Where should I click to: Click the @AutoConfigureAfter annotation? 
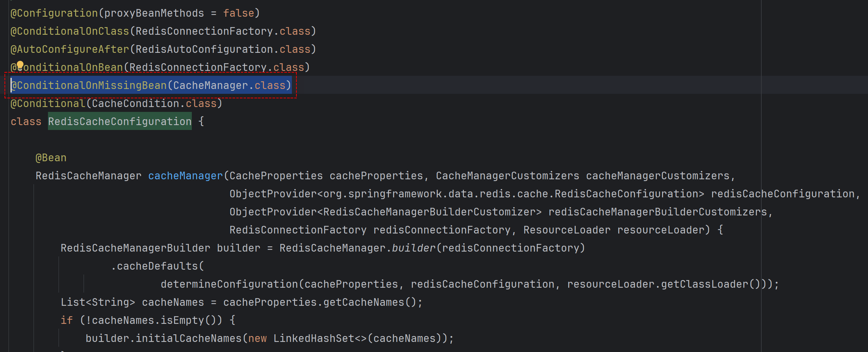70,49
